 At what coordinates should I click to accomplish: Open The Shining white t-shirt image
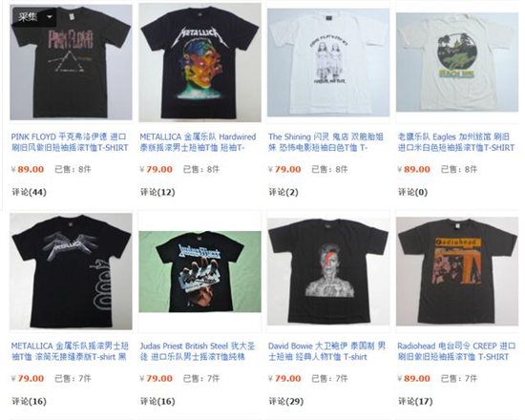(328, 62)
